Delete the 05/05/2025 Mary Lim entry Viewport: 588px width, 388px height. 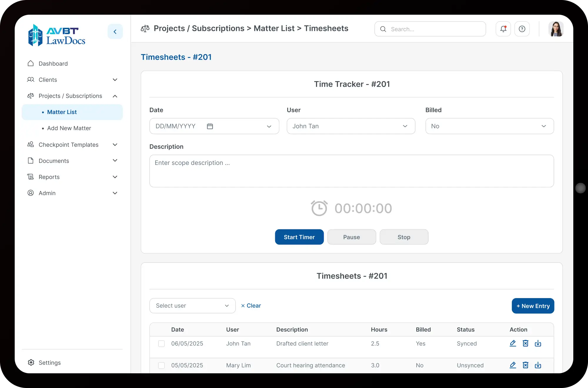click(x=525, y=365)
